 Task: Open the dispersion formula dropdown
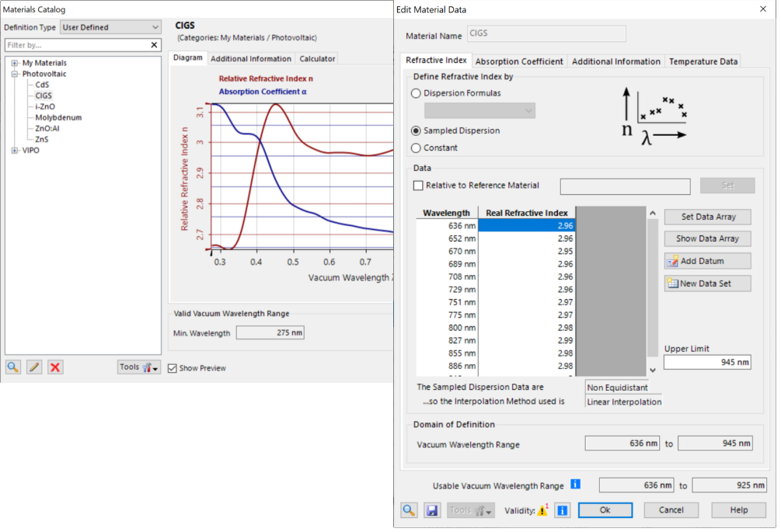479,110
